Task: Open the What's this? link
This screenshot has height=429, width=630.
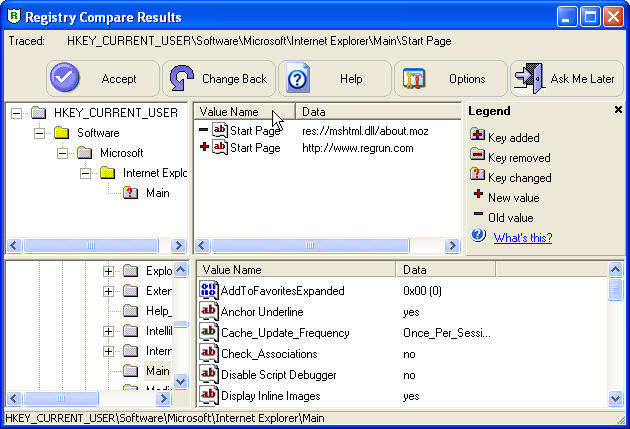Action: pyautogui.click(x=522, y=237)
